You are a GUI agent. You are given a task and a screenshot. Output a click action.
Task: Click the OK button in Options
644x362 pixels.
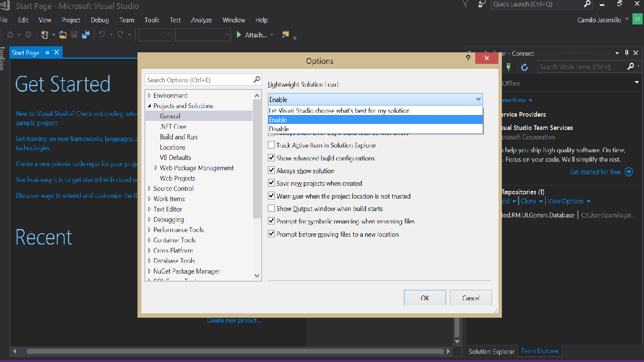[x=425, y=298]
